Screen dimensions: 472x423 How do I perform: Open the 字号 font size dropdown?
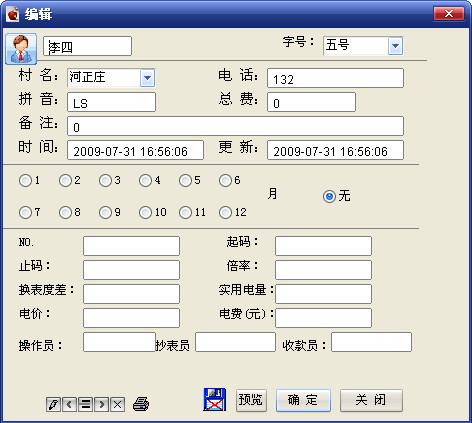tap(395, 46)
